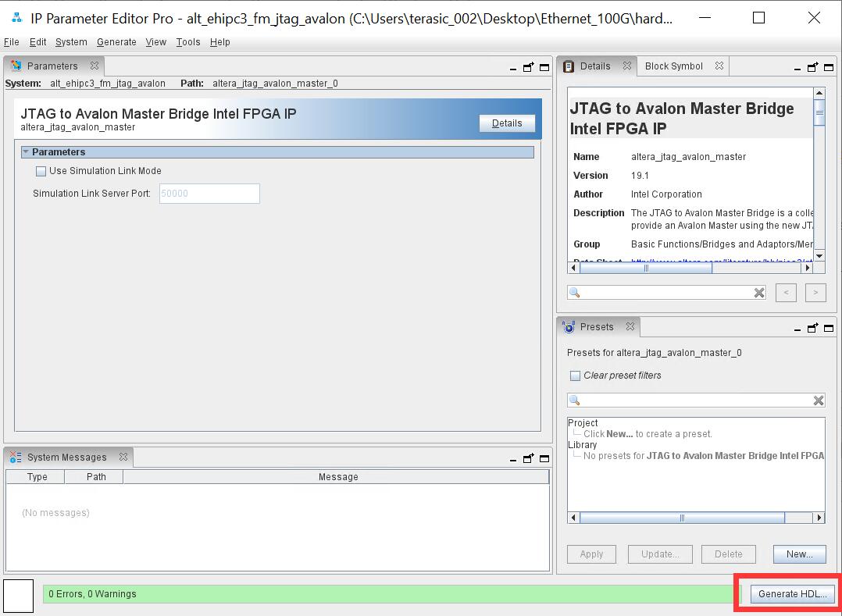The height and width of the screenshot is (616, 842).
Task: Click the Data Sheet hyperlink in Details
Action: click(x=722, y=261)
